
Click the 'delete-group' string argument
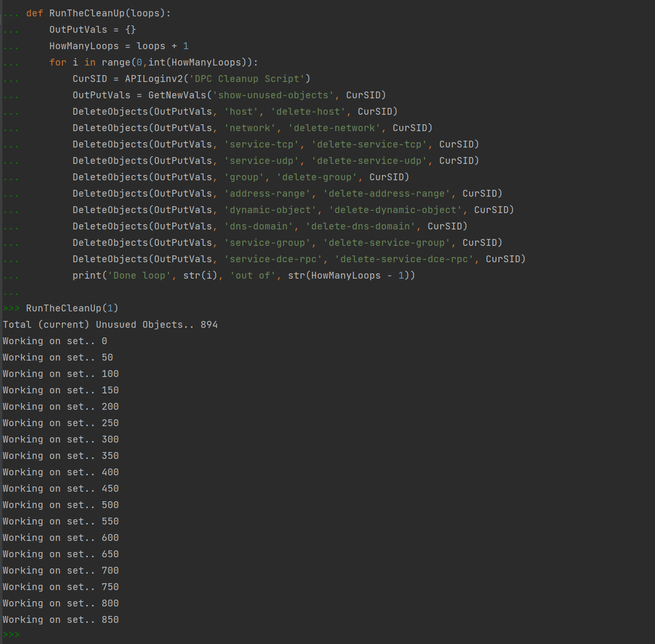pyautogui.click(x=318, y=177)
